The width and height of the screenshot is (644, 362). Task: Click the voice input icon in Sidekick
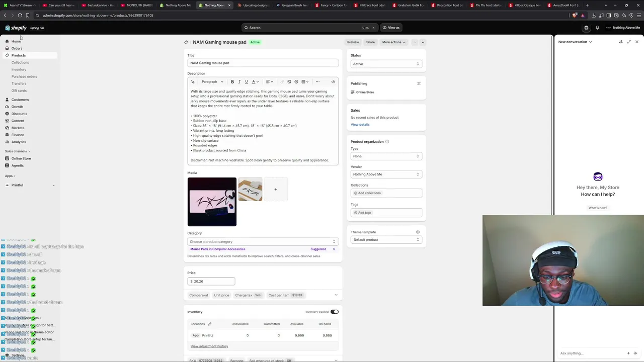click(x=635, y=353)
